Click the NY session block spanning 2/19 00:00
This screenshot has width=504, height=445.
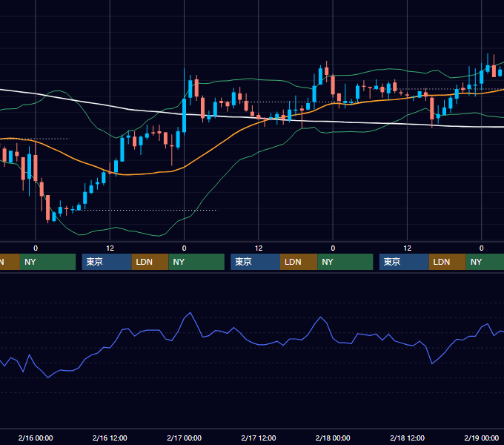[x=485, y=262]
